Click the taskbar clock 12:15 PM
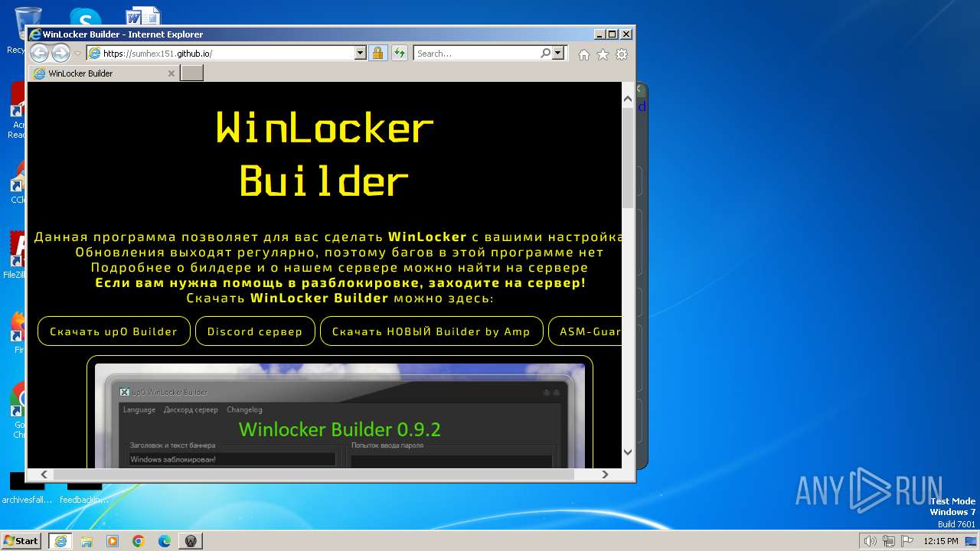 click(x=941, y=541)
